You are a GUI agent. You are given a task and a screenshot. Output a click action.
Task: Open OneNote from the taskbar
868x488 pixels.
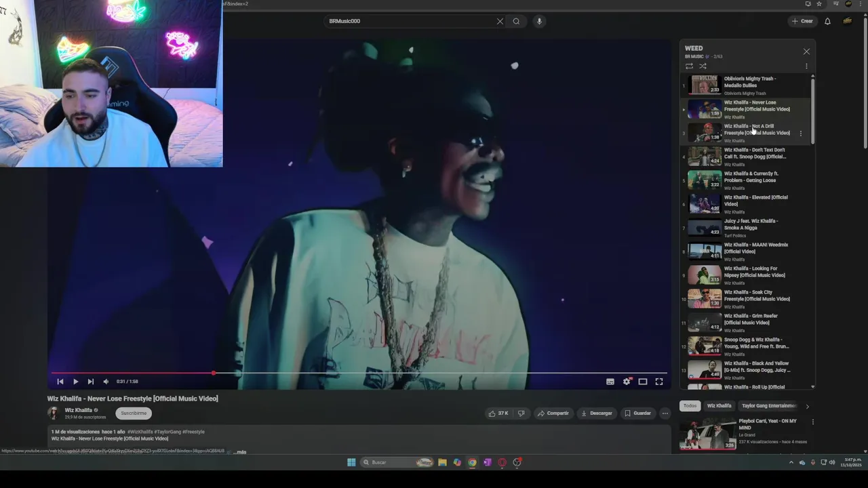[487, 462]
